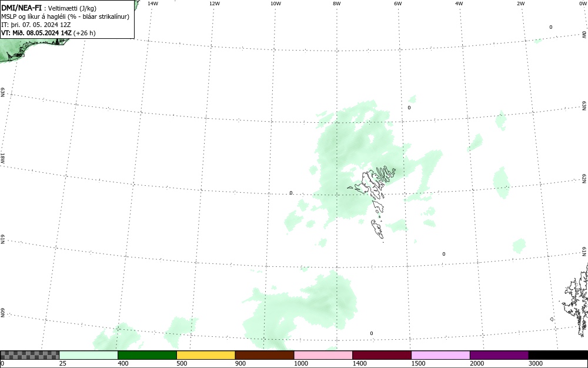Select the brown 900–1000 legend swatch
Screen dimensions: 588x368
(265, 355)
